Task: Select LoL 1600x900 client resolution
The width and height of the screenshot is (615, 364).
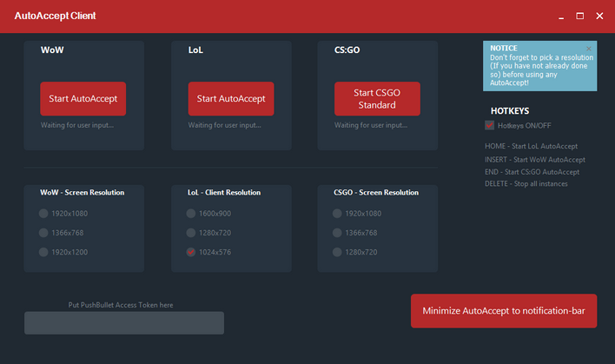Action: tap(191, 213)
